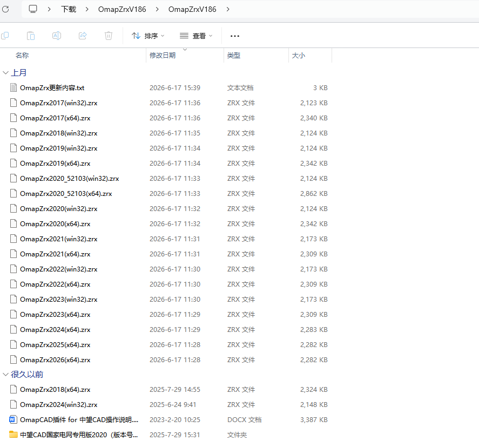Click the 3,387 KB size cell
The height and width of the screenshot is (448, 479).
[314, 419]
